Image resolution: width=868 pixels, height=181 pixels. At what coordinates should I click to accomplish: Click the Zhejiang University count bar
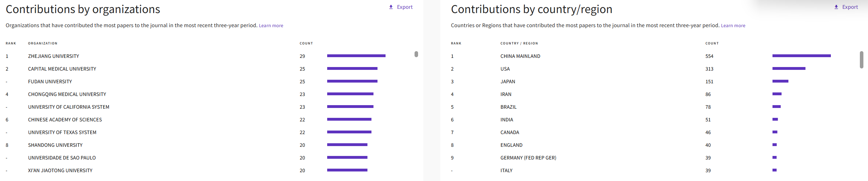pyautogui.click(x=356, y=56)
